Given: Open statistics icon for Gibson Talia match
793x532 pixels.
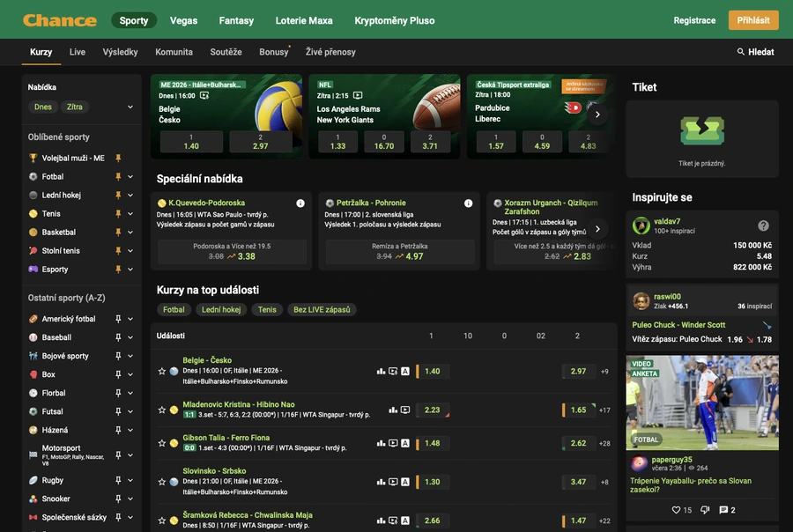Looking at the screenshot, I should pyautogui.click(x=381, y=443).
